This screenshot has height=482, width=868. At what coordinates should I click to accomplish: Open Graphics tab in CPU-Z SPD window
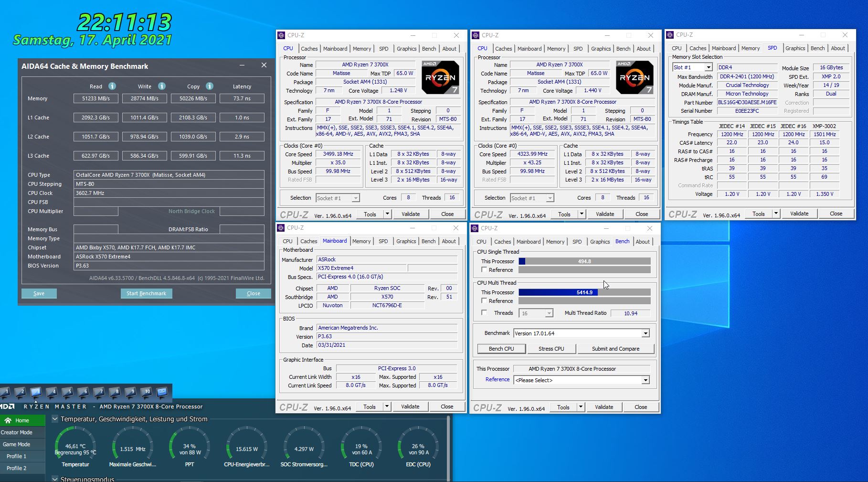795,48
